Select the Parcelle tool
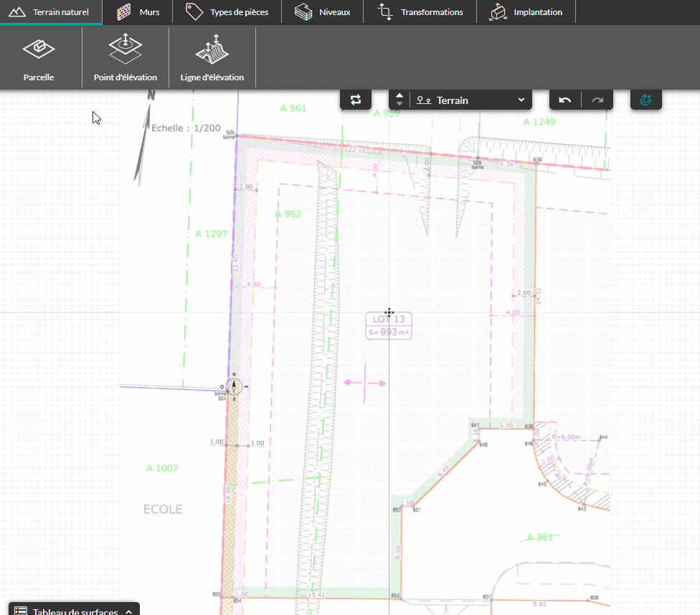 click(39, 59)
